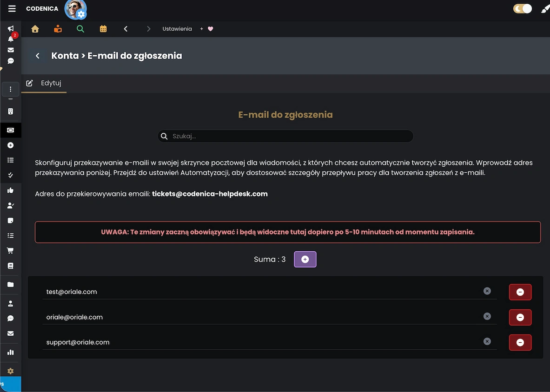Toggle the dark mode moon switch
Image resolution: width=550 pixels, height=392 pixels.
[x=523, y=8]
